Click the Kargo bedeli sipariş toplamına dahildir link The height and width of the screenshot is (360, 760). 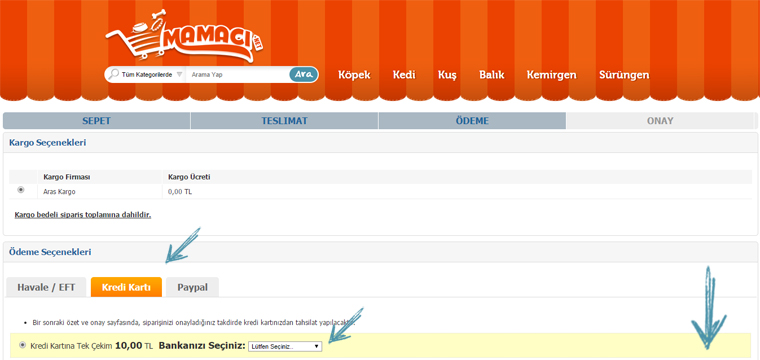[83, 215]
